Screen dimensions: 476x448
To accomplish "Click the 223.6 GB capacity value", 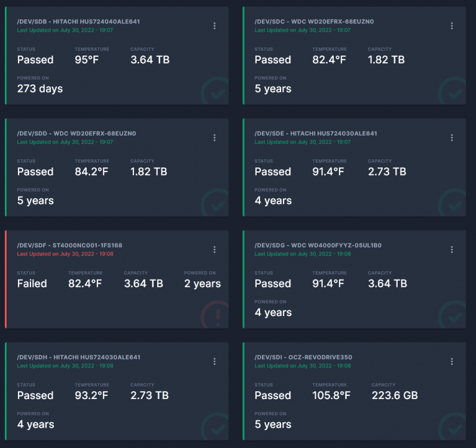I will pos(395,395).
